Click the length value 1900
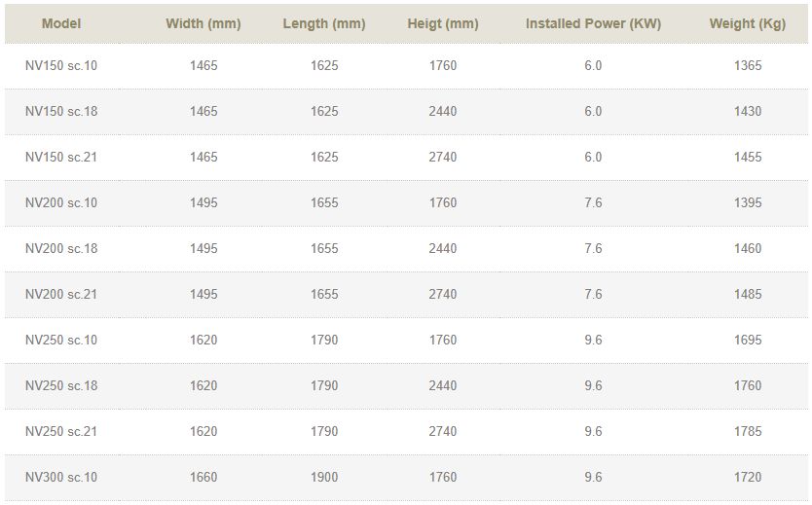Viewport: 812px width, 505px height. click(x=324, y=478)
